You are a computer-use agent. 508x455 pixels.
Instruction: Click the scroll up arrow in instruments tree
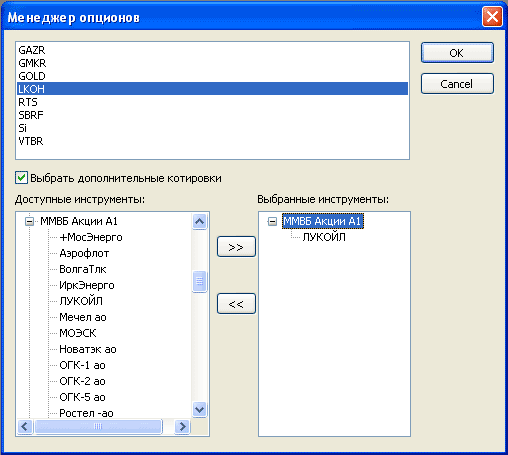(x=199, y=221)
